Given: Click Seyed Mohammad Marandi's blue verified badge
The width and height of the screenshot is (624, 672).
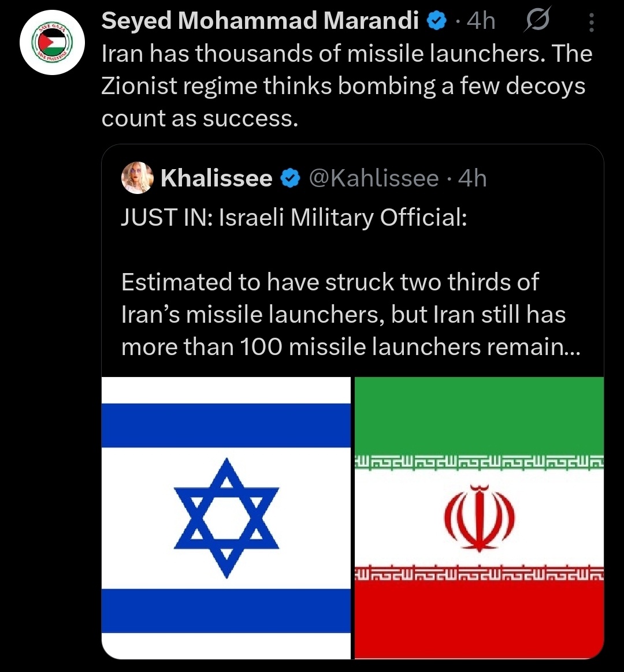Looking at the screenshot, I should 437,21.
